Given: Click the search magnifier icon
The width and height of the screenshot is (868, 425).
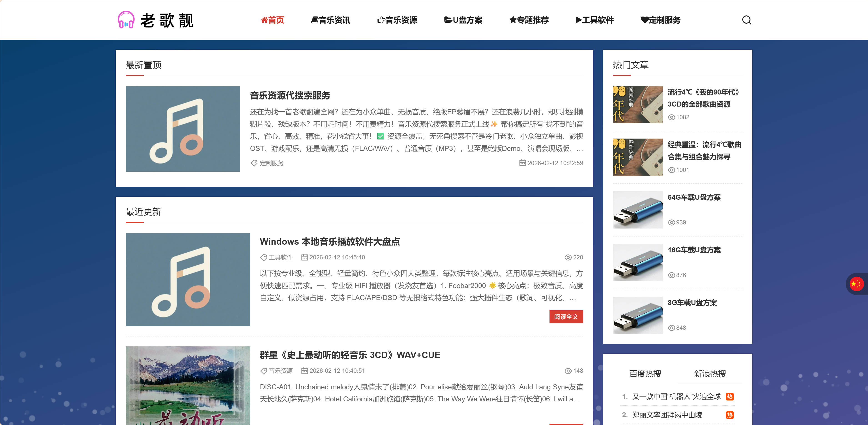Looking at the screenshot, I should [x=746, y=20].
